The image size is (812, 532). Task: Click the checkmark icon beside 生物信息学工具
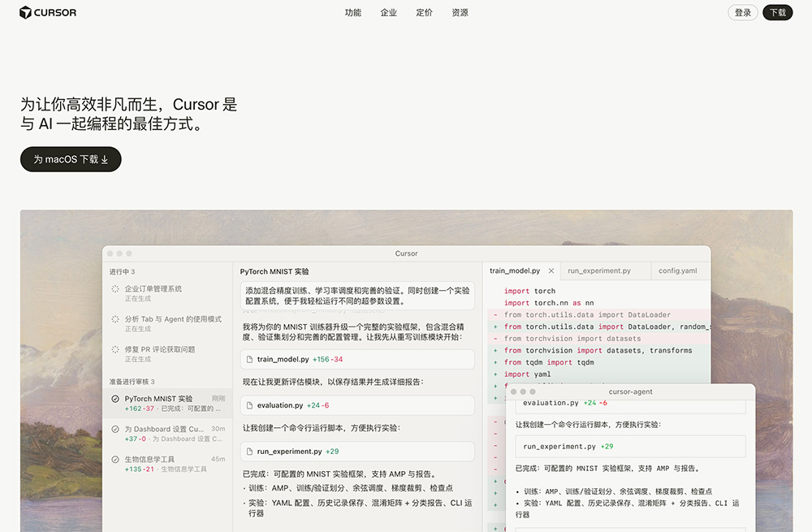click(x=114, y=458)
